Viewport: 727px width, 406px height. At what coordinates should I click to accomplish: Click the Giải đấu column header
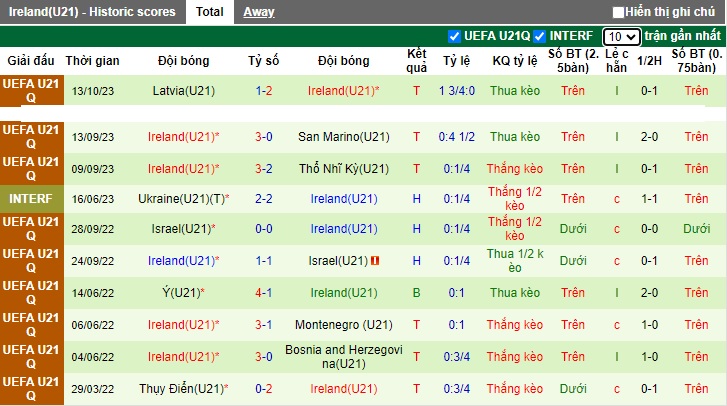click(x=31, y=61)
